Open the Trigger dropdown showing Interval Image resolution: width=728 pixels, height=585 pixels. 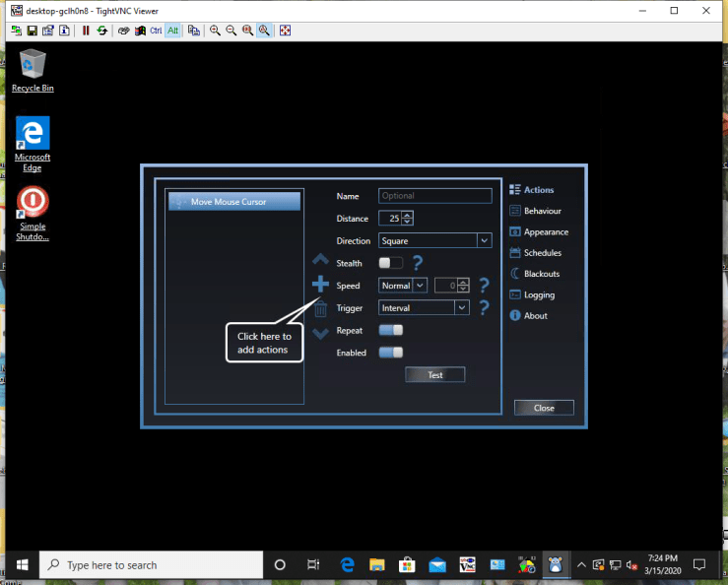point(424,307)
